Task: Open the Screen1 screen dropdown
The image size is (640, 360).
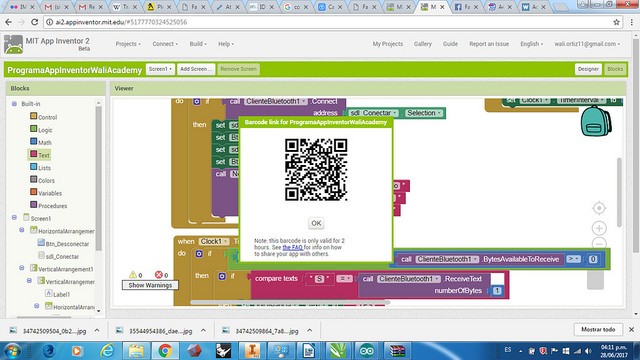Action: (160, 69)
